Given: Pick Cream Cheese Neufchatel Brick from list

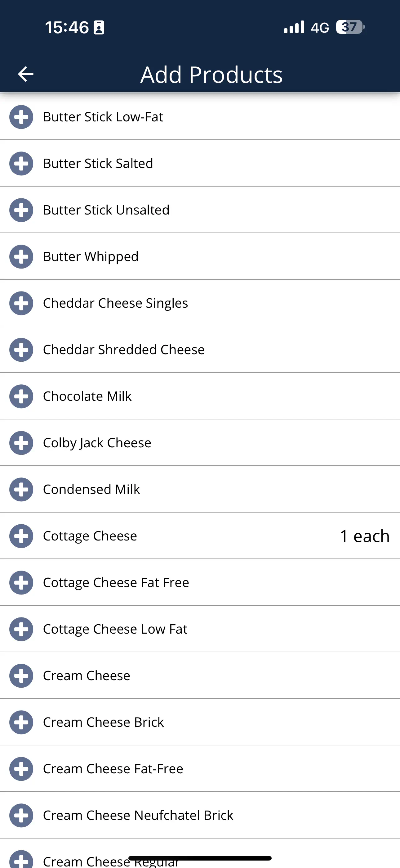Looking at the screenshot, I should coord(138,815).
